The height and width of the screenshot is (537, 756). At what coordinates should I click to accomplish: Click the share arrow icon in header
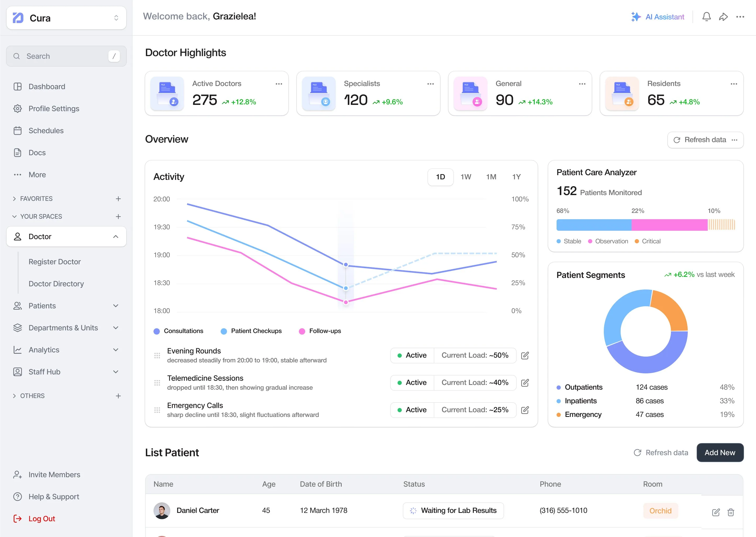tap(723, 17)
